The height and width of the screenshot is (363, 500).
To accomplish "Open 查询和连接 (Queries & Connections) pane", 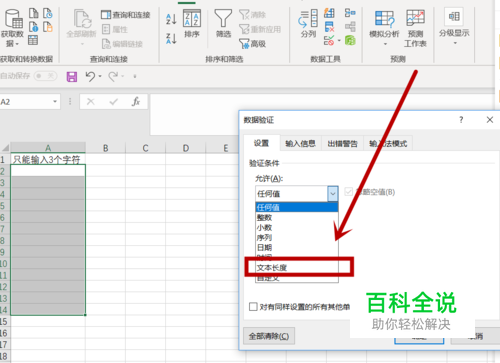I will point(125,15).
